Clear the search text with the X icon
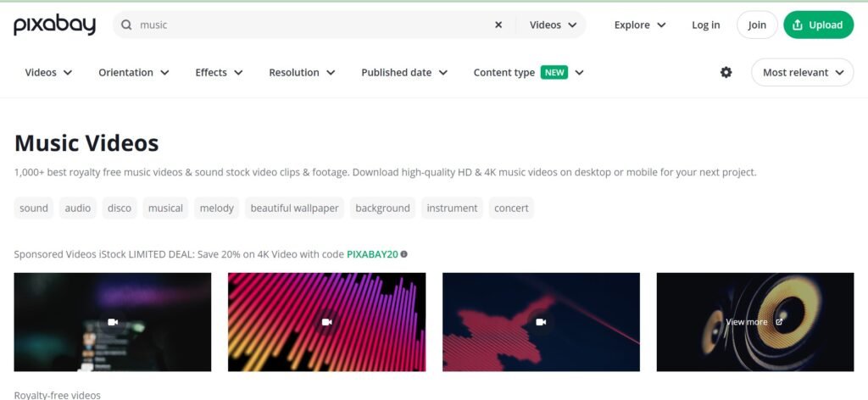 (x=498, y=25)
